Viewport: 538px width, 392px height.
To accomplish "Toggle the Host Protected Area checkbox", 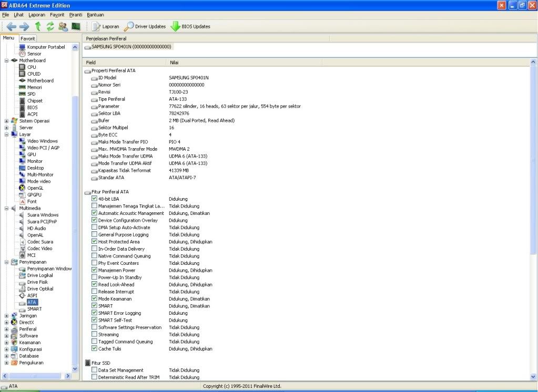I will tap(94, 241).
